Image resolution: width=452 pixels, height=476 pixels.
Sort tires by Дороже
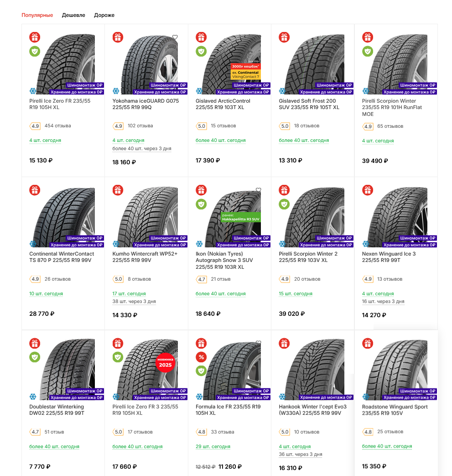point(104,15)
